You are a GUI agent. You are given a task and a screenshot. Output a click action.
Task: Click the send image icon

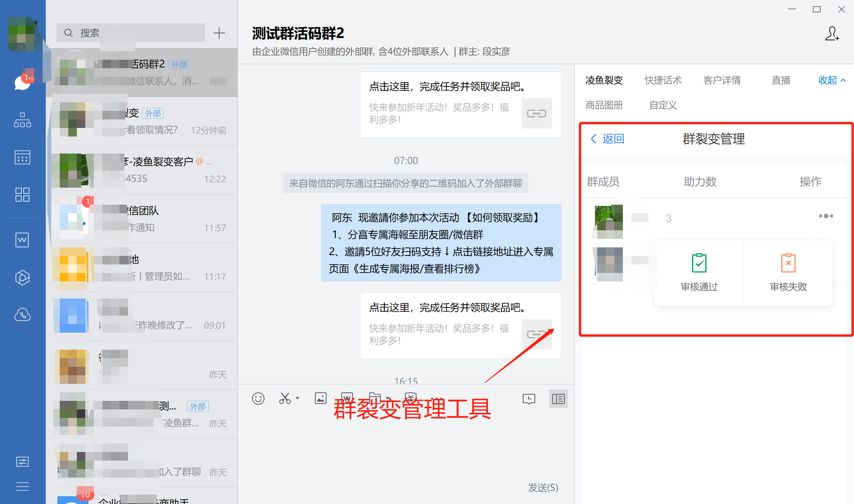click(320, 399)
